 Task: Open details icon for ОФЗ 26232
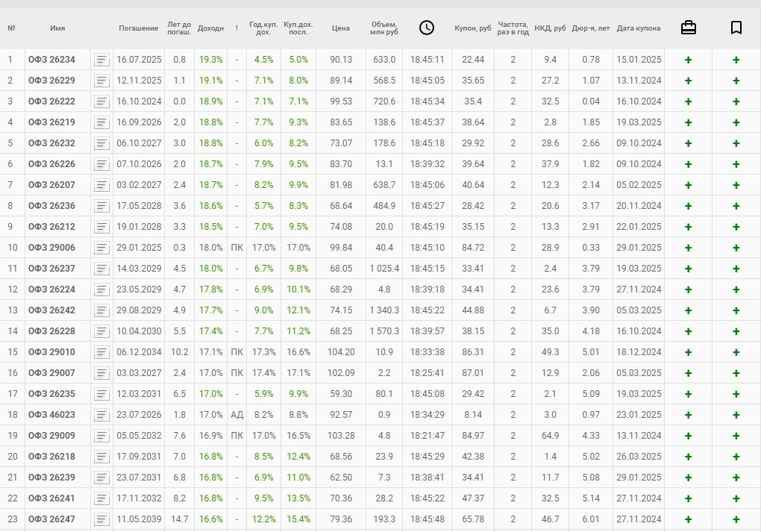pyautogui.click(x=101, y=143)
